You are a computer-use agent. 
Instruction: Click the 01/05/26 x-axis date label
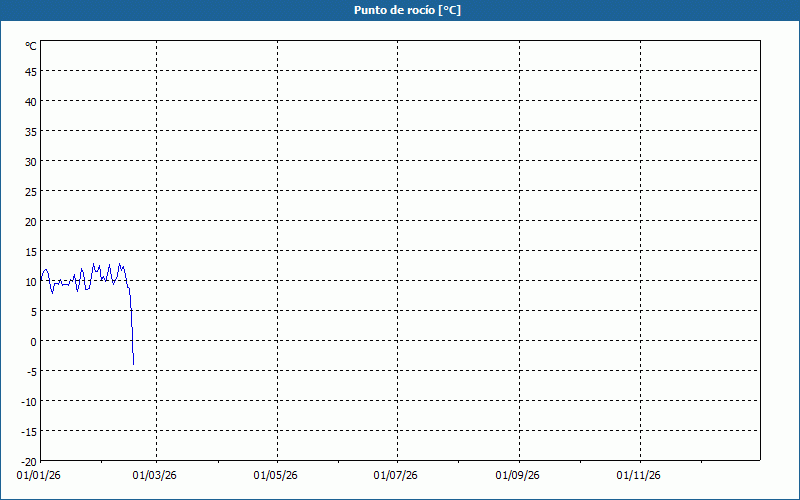(275, 476)
